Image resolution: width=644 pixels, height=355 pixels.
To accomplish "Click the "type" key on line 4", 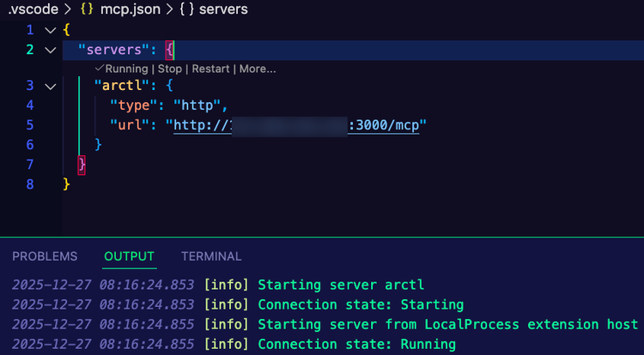I will 133,105.
